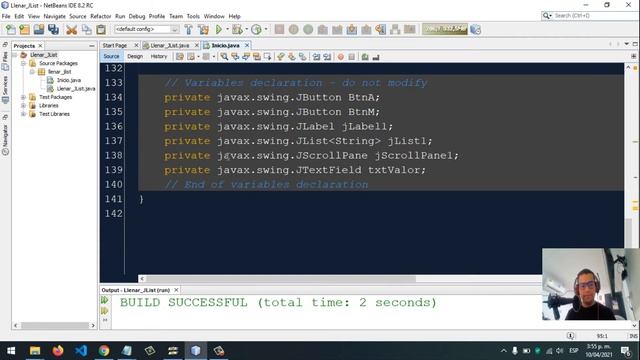Select the Source view button
Viewport: 640px width, 360px height.
(x=111, y=56)
